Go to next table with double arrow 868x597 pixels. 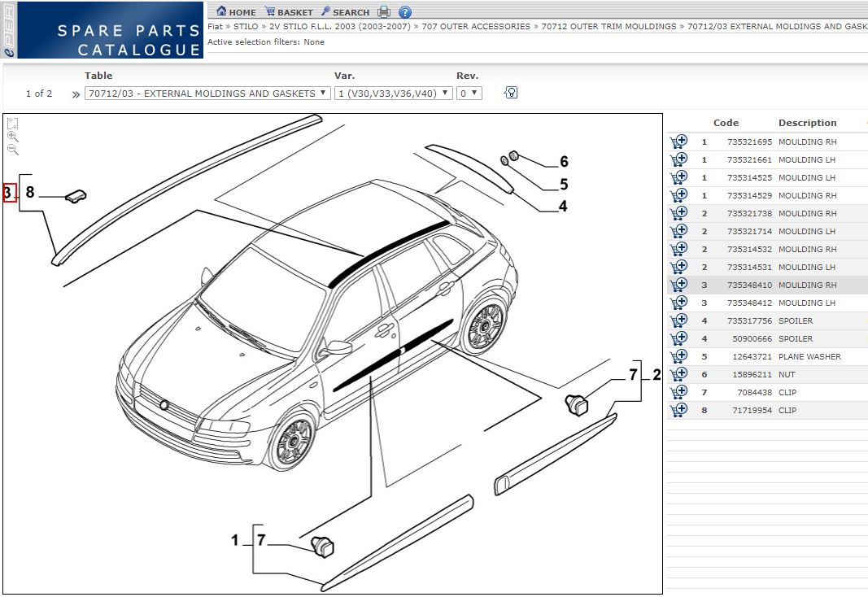pos(76,94)
